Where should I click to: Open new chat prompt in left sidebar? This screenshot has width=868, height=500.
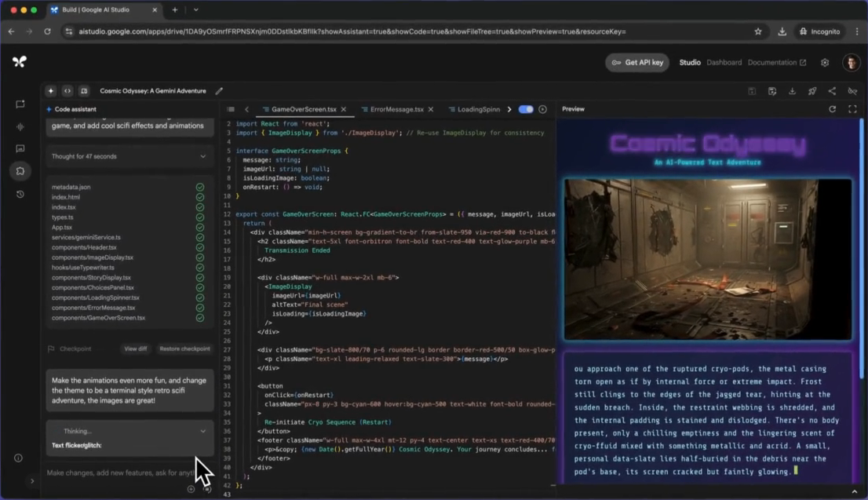coord(20,104)
